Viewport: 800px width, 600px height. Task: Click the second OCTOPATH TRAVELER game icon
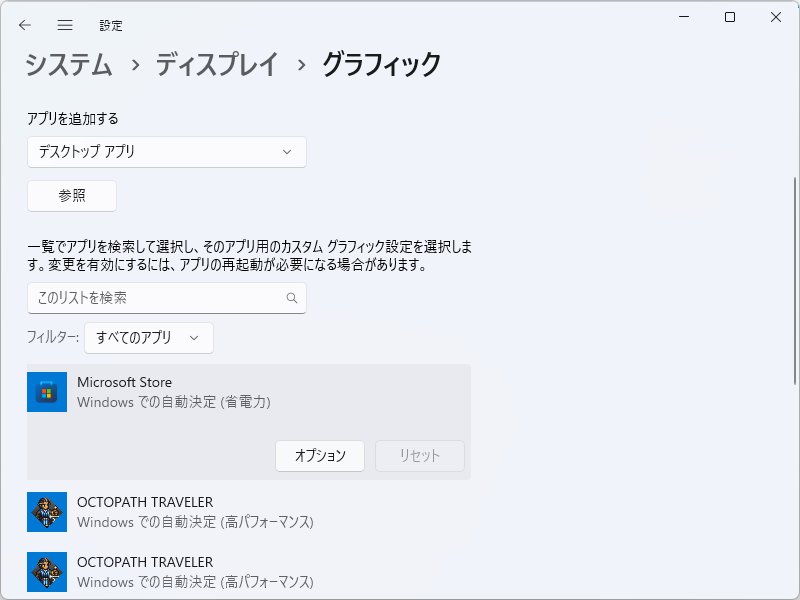click(x=46, y=572)
